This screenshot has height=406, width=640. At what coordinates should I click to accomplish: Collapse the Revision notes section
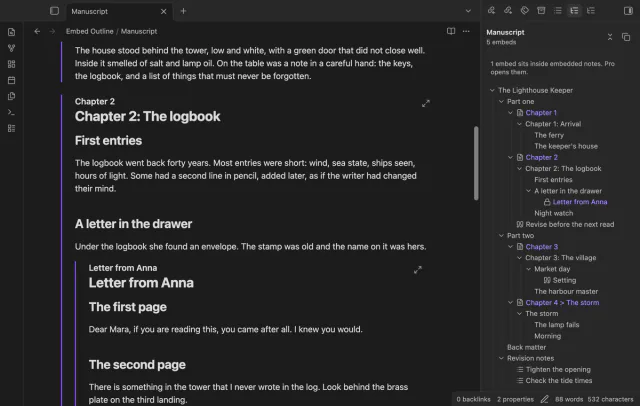tap(501, 358)
